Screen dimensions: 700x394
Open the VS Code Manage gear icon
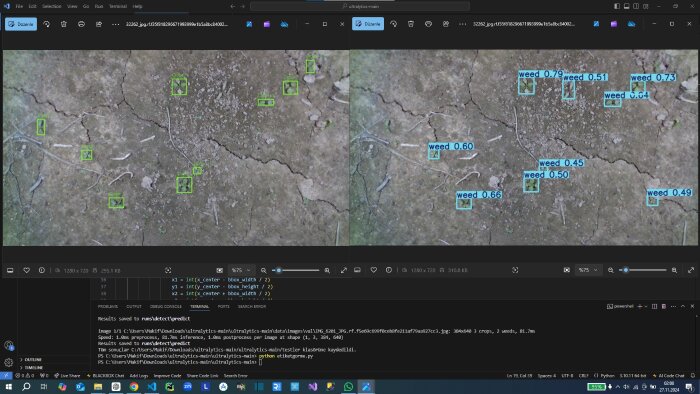click(x=8, y=362)
